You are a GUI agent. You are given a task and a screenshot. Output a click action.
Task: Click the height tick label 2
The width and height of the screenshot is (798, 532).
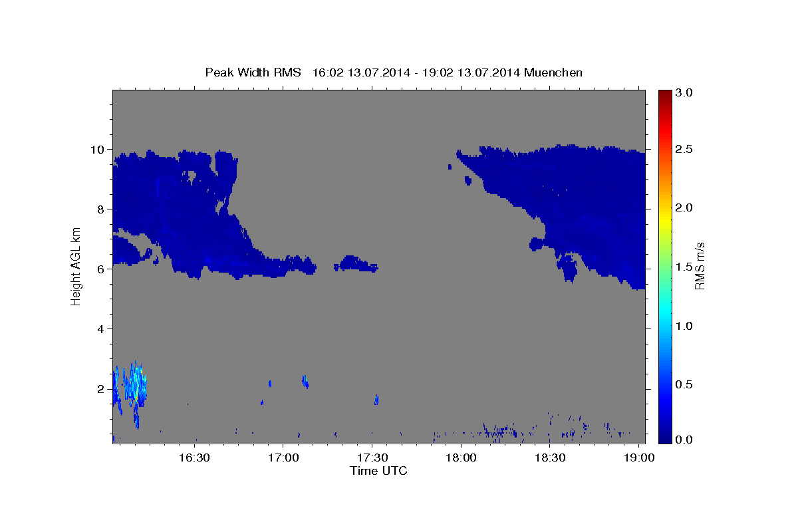coord(100,388)
